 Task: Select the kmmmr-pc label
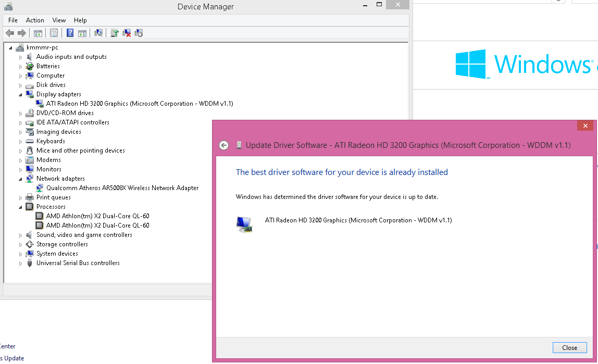coord(42,47)
